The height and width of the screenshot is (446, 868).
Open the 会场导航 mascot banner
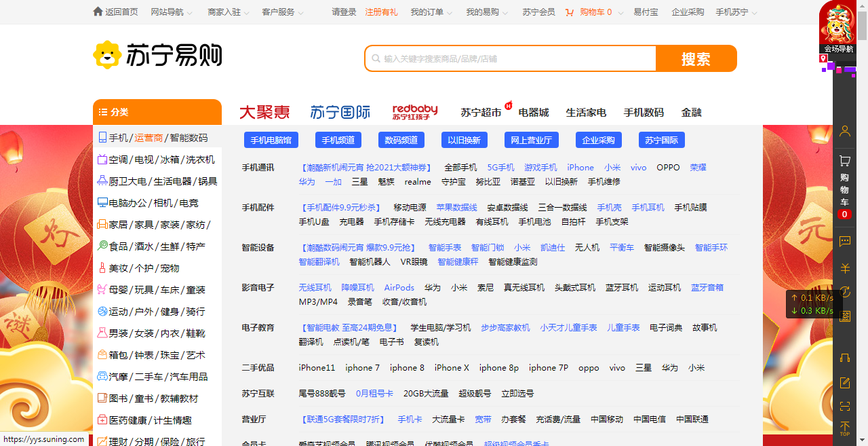click(x=837, y=27)
